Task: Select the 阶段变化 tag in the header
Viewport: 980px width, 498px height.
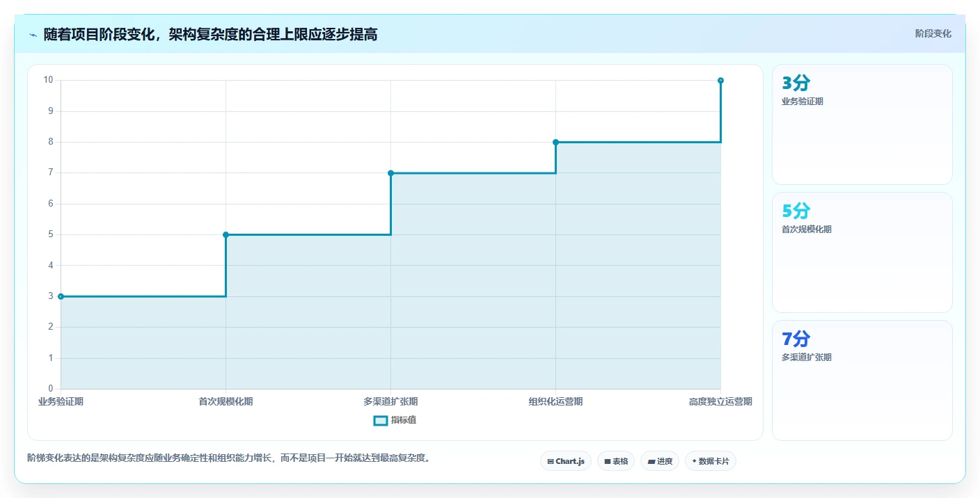Action: click(x=933, y=33)
